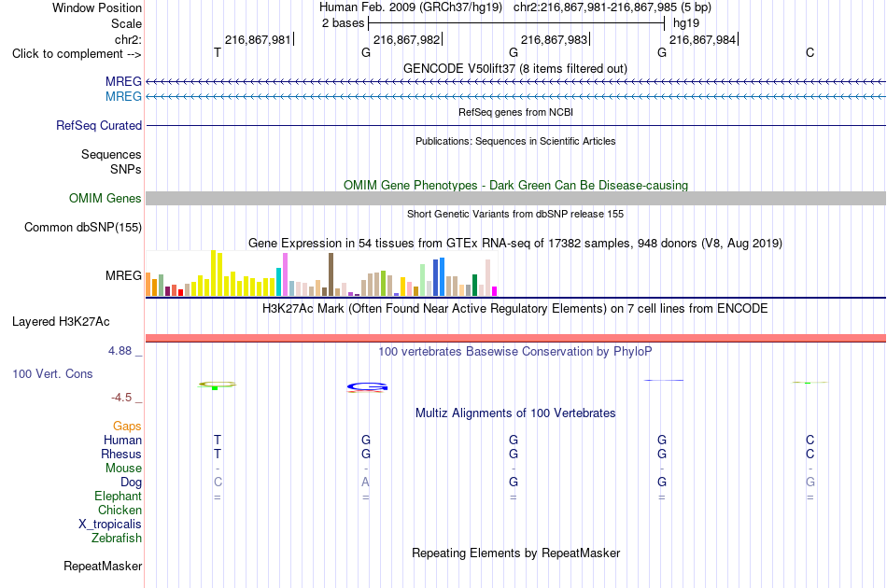
Task: Select the Sequences track label
Action: coord(111,154)
